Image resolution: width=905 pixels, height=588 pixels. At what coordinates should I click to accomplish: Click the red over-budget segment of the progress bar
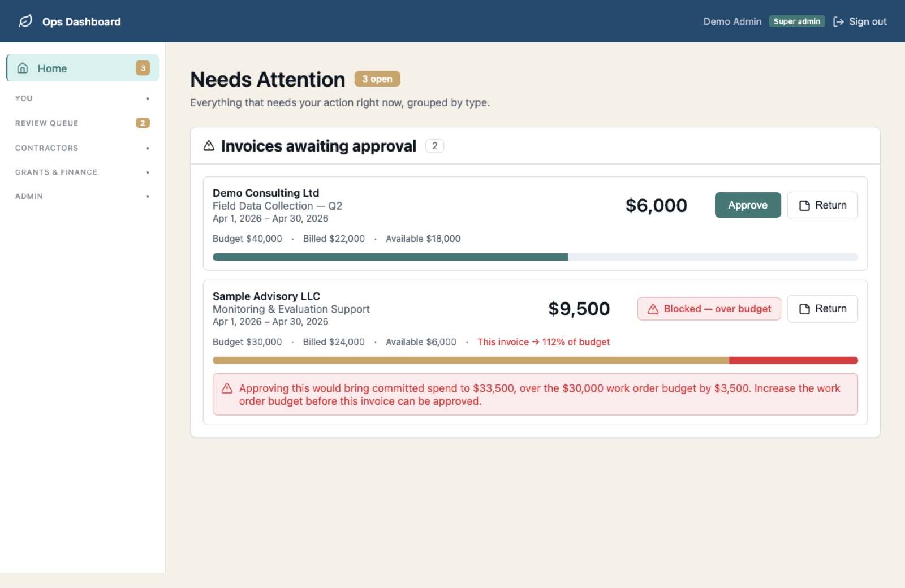(x=794, y=360)
